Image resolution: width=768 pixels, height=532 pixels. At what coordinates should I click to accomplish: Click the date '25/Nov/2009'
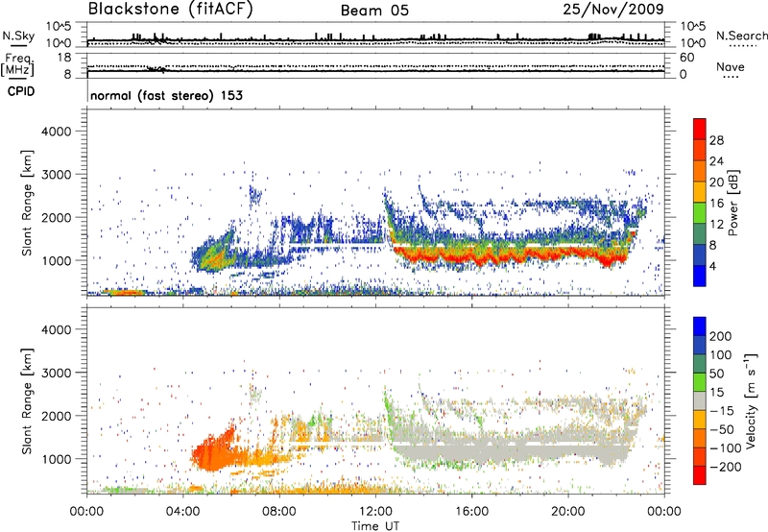pos(613,9)
